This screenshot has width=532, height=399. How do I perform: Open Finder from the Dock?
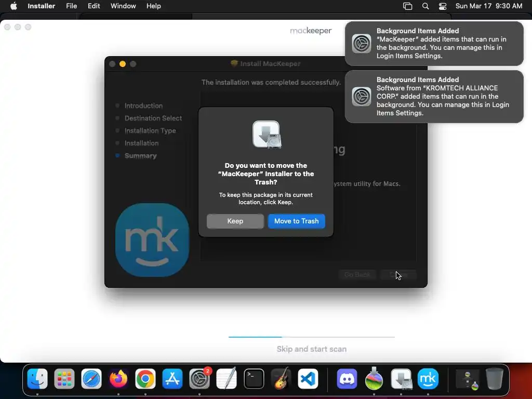pyautogui.click(x=37, y=379)
